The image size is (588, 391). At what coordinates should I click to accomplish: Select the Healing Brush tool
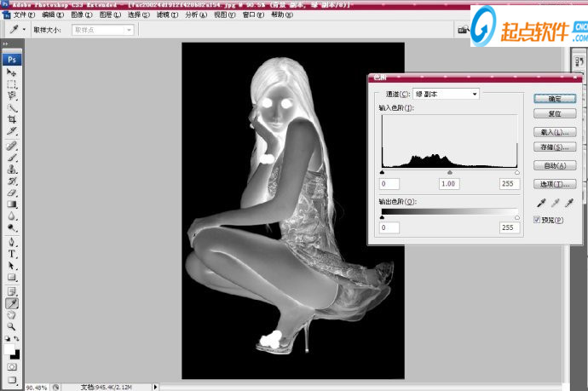click(x=12, y=146)
